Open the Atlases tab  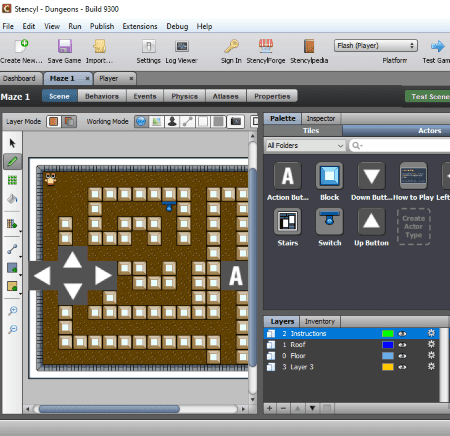[226, 96]
